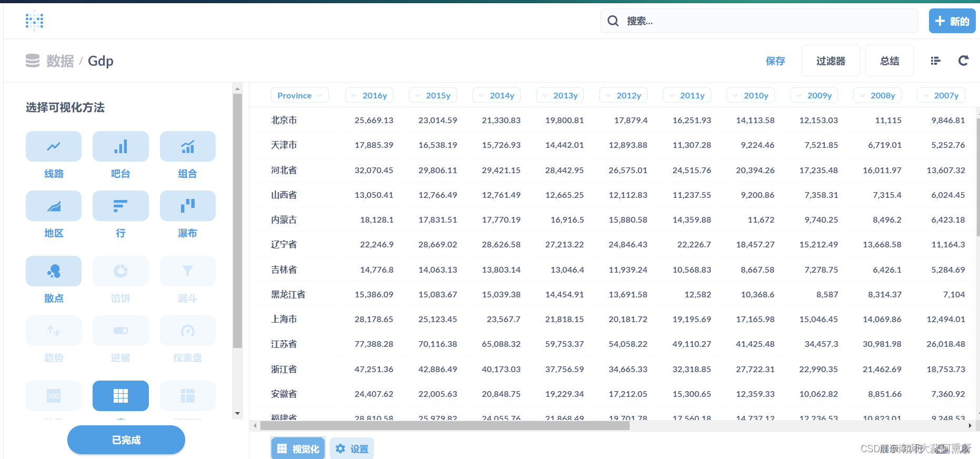
Task: Select the Row (行) chart visualization
Action: click(x=120, y=206)
